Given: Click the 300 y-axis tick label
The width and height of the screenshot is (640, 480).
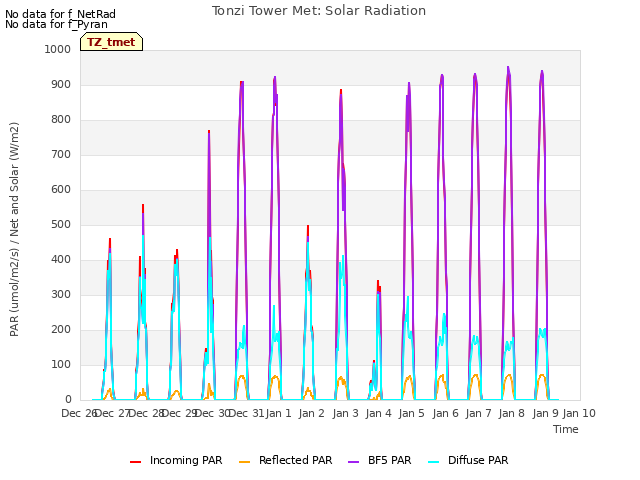Looking at the screenshot, I should (x=61, y=295).
